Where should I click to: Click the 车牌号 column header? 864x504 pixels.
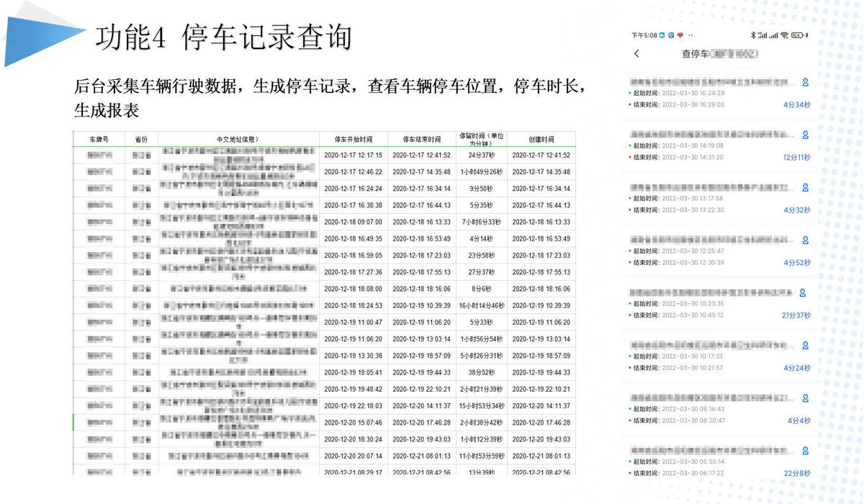click(99, 139)
